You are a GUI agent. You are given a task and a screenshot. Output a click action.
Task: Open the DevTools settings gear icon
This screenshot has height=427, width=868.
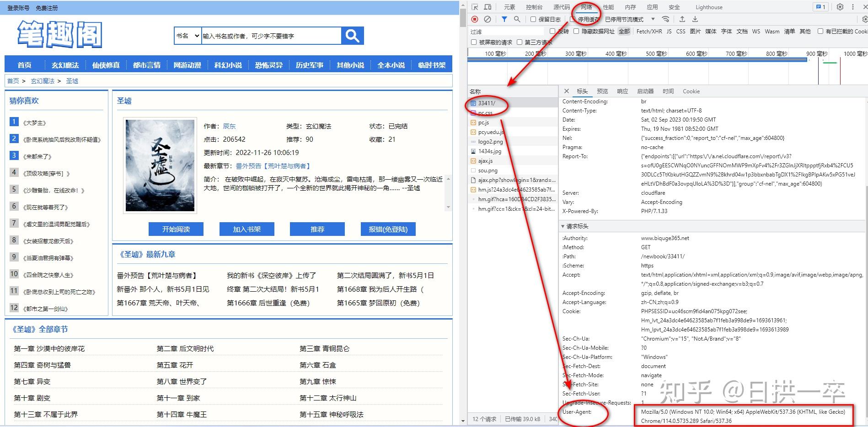tap(840, 7)
